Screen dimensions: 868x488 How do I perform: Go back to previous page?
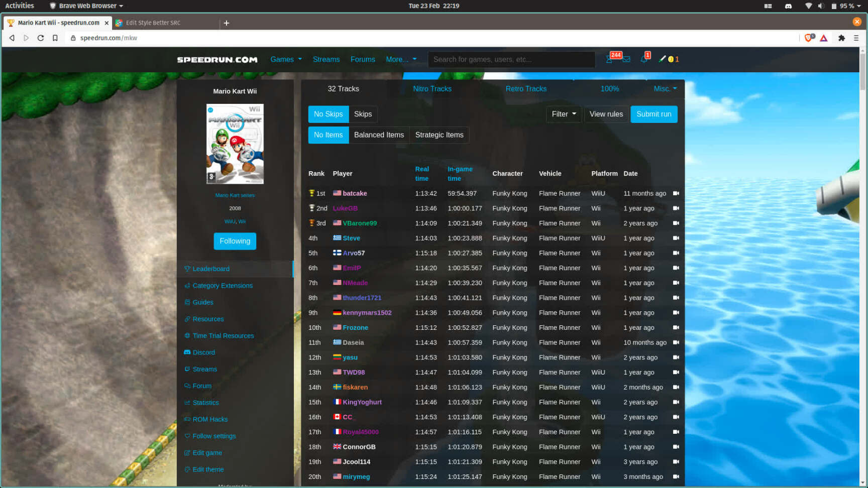[12, 38]
